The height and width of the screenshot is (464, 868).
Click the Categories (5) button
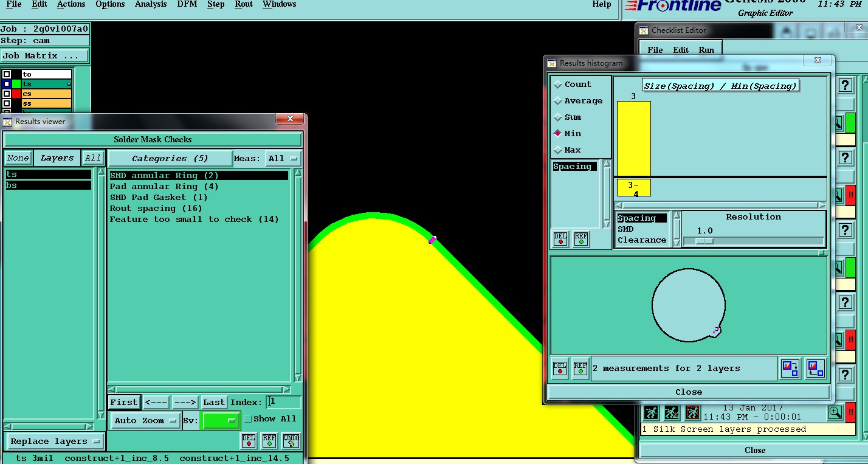[x=170, y=159]
